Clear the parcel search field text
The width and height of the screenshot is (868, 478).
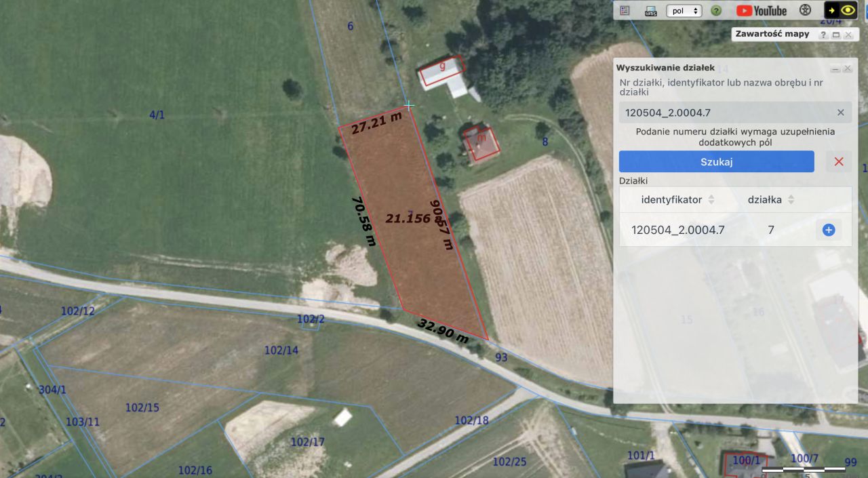[x=841, y=113]
